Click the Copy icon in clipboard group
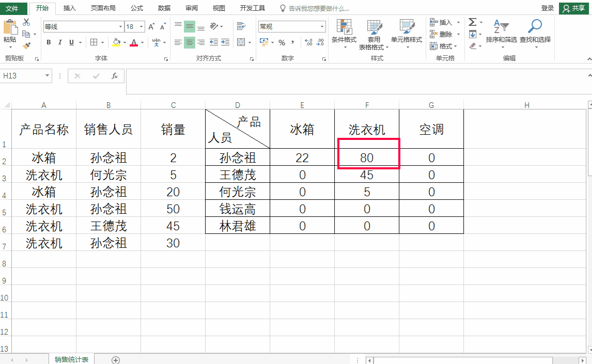 [x=26, y=34]
